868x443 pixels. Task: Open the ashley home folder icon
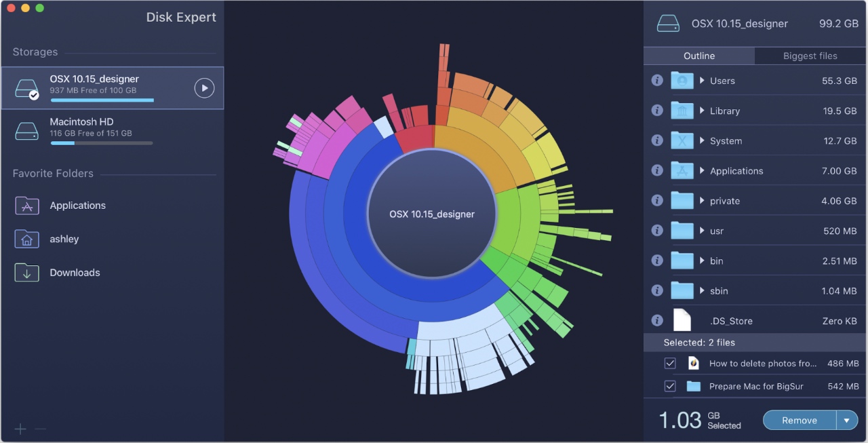tap(27, 239)
